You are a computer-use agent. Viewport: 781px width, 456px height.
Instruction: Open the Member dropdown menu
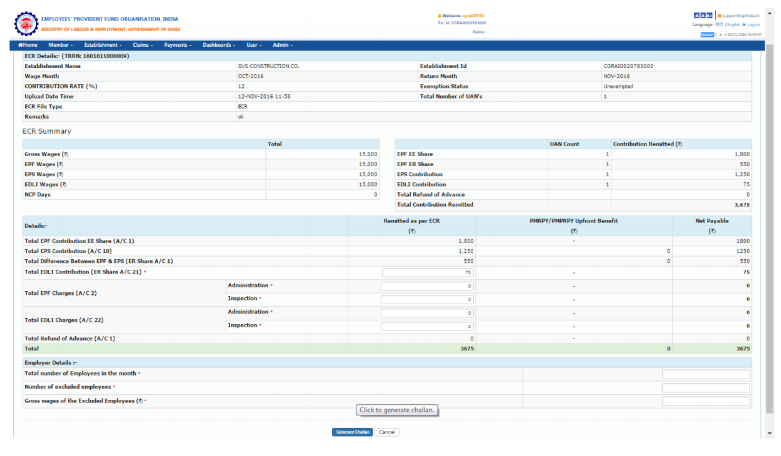pyautogui.click(x=61, y=45)
